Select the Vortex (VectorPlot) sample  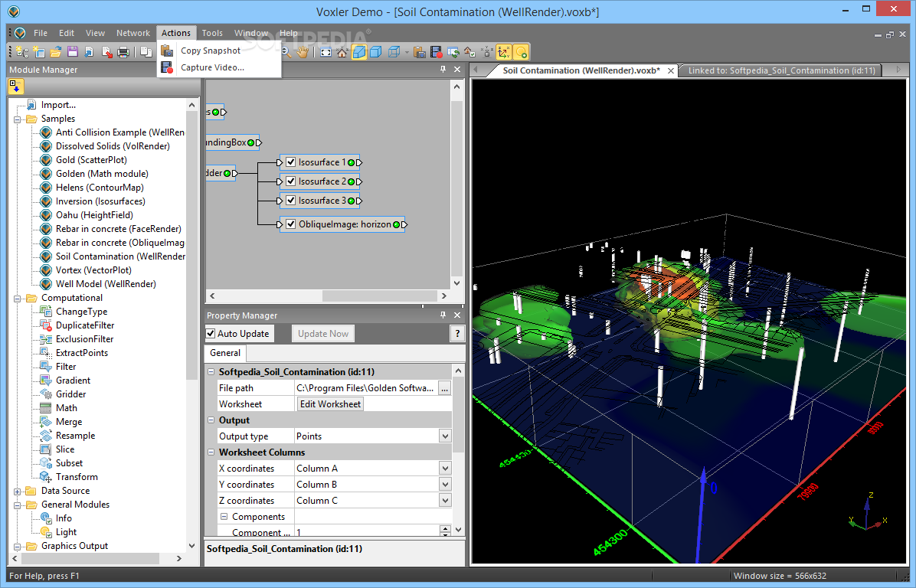coord(93,270)
